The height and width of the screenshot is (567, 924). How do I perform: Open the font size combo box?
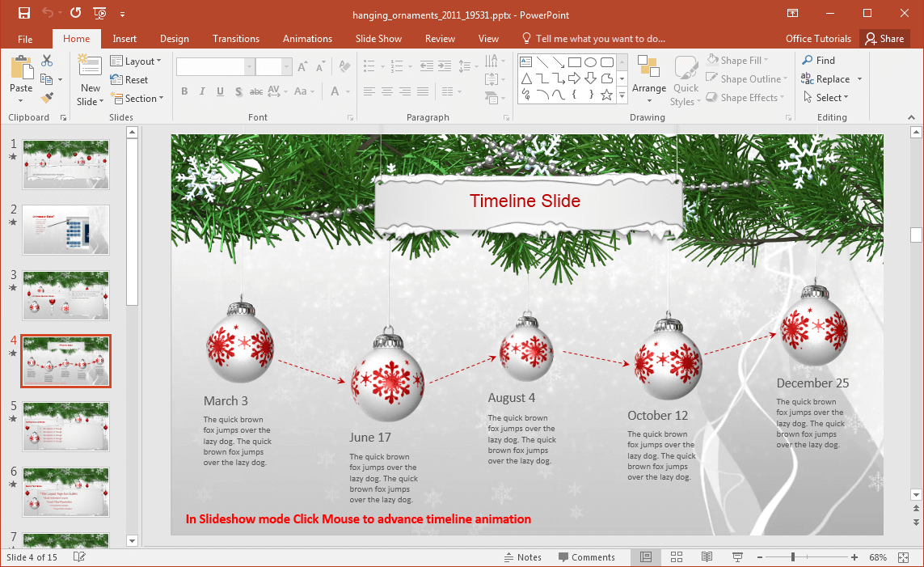point(273,66)
